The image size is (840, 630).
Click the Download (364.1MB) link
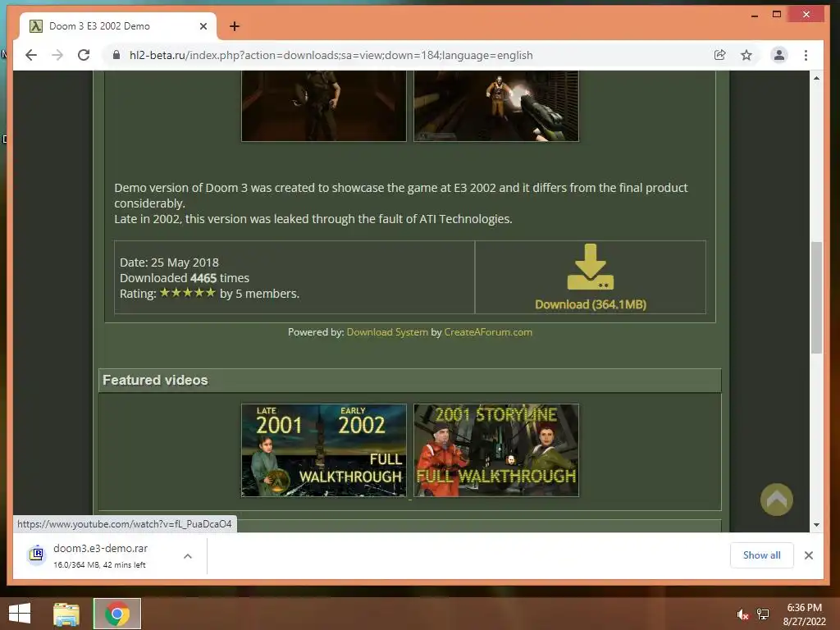click(591, 304)
